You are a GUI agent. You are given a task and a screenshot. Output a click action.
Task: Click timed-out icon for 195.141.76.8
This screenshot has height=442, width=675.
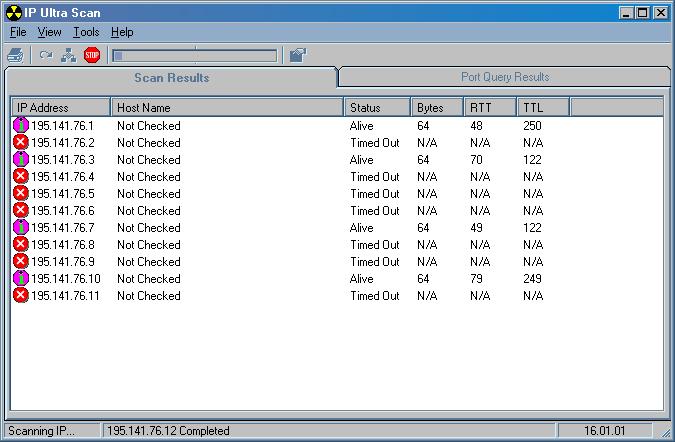click(x=21, y=244)
